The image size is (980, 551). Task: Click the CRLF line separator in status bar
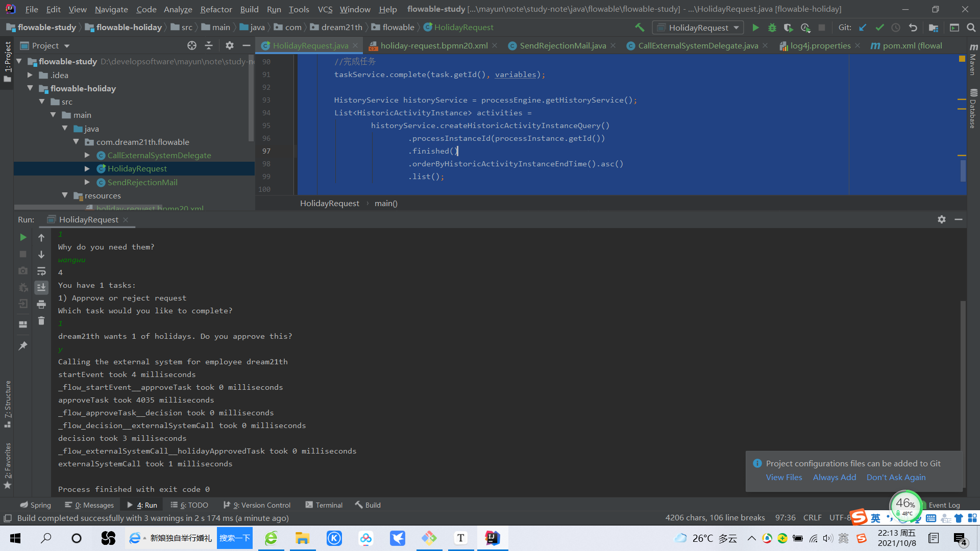pos(812,518)
